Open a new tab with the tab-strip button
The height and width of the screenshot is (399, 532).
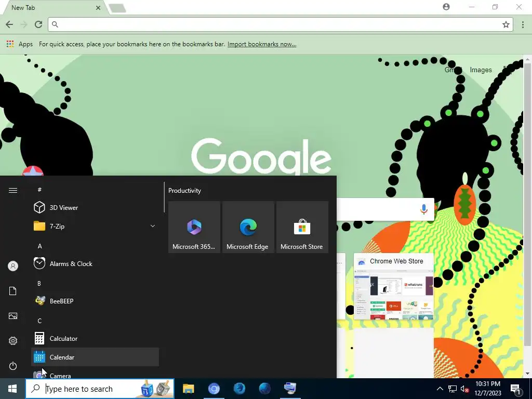(118, 8)
